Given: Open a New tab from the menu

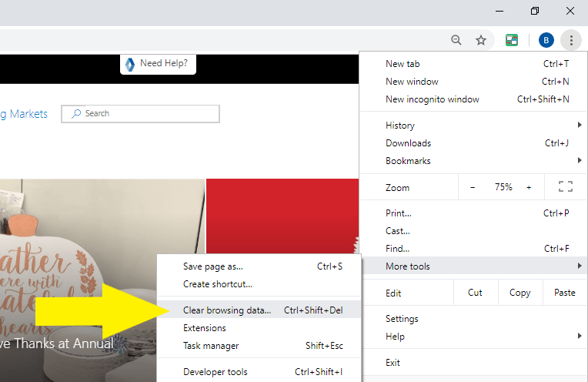Looking at the screenshot, I should 473,64.
